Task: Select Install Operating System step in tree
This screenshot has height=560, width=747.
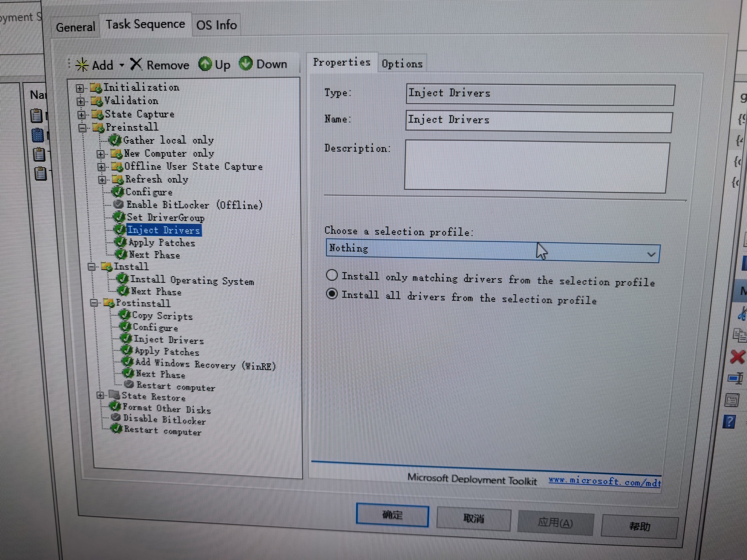Action: pos(192,280)
